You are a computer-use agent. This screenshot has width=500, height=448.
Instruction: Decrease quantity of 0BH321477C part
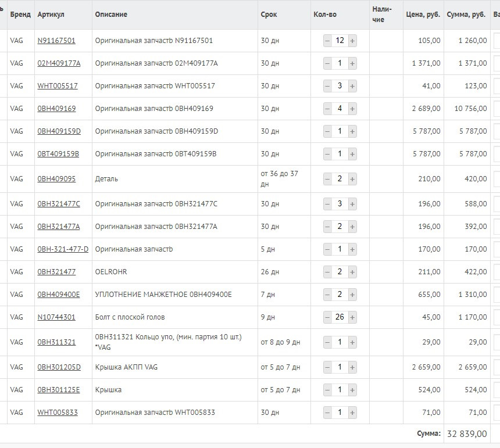tap(327, 204)
